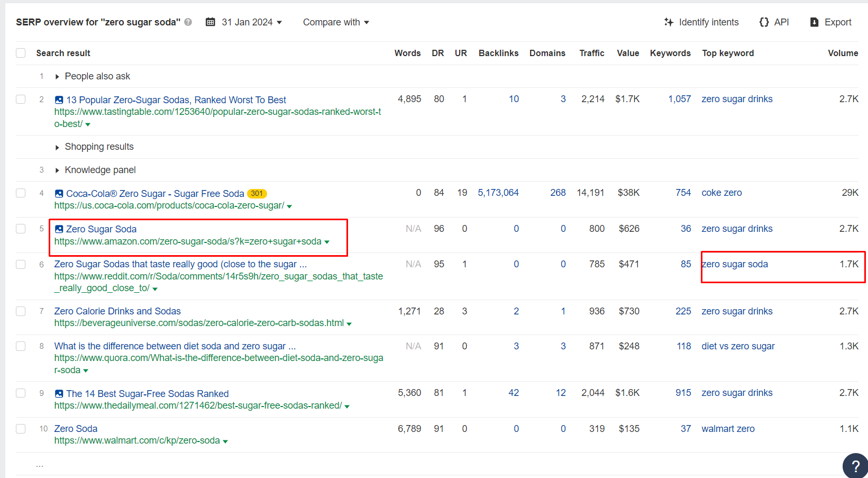The image size is (868, 478).
Task: Open The 14 Best Sugar-Free Sodas Ranked title
Action: [148, 394]
